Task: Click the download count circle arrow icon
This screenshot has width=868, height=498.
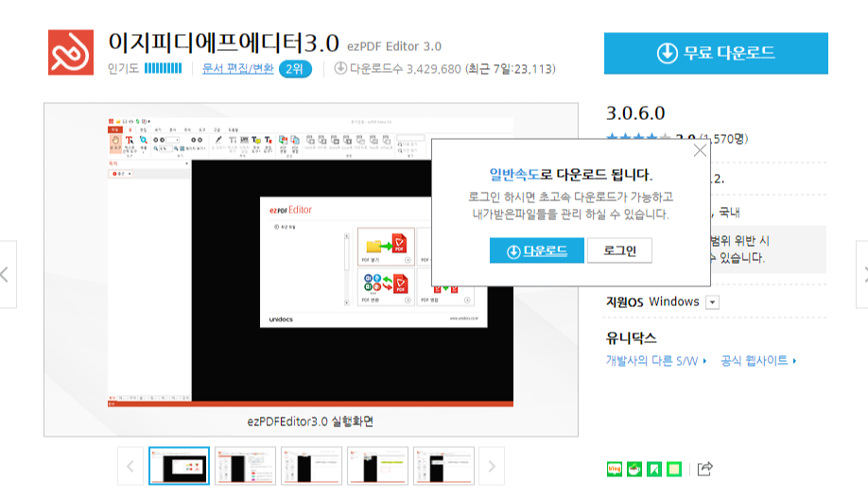Action: pos(340,68)
